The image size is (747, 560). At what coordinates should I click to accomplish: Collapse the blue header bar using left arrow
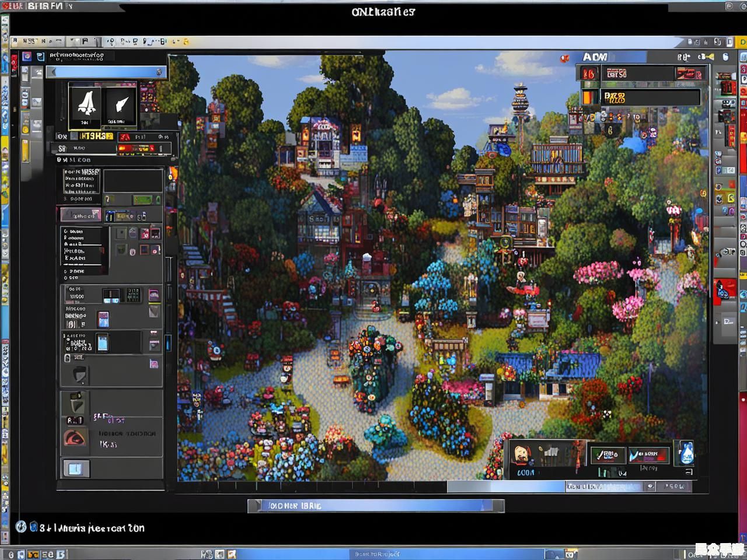click(53, 72)
